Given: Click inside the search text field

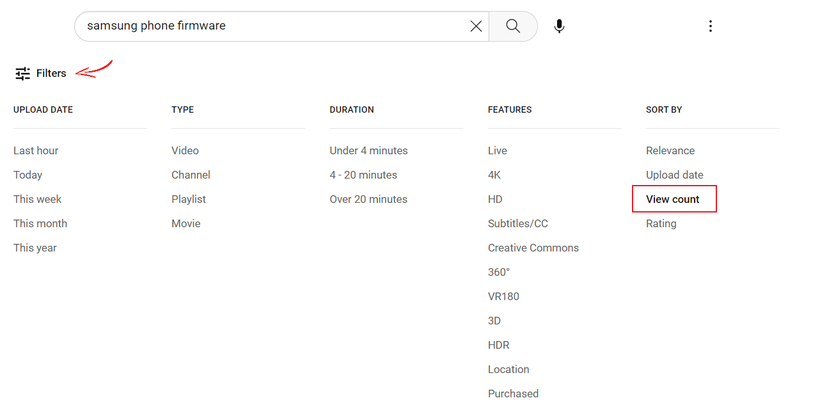Looking at the screenshot, I should coord(270,26).
